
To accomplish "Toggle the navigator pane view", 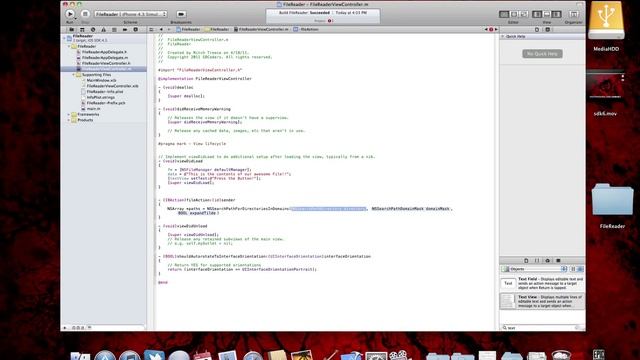I will (x=537, y=14).
